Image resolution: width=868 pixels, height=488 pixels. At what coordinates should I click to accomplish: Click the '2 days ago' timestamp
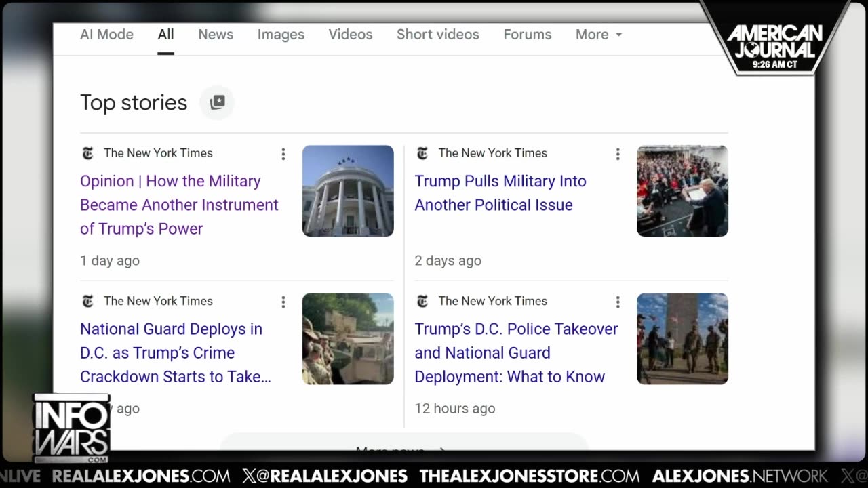pyautogui.click(x=448, y=261)
